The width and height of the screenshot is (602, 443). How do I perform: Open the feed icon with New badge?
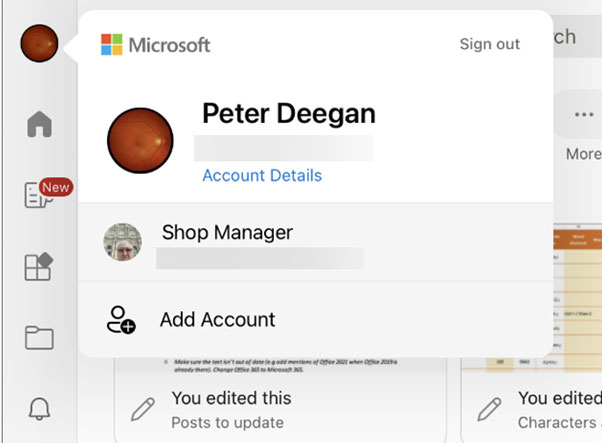[40, 196]
